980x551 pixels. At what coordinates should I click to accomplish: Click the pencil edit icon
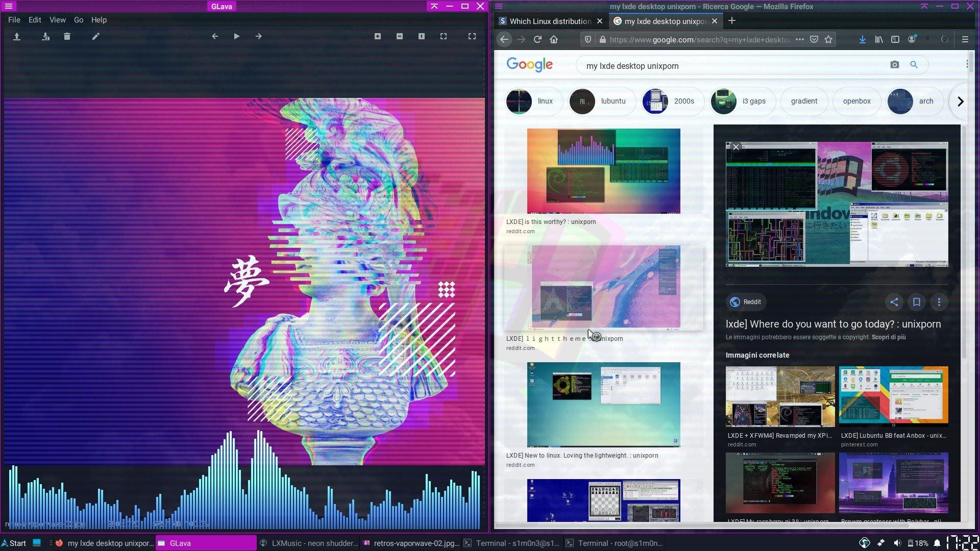point(95,36)
